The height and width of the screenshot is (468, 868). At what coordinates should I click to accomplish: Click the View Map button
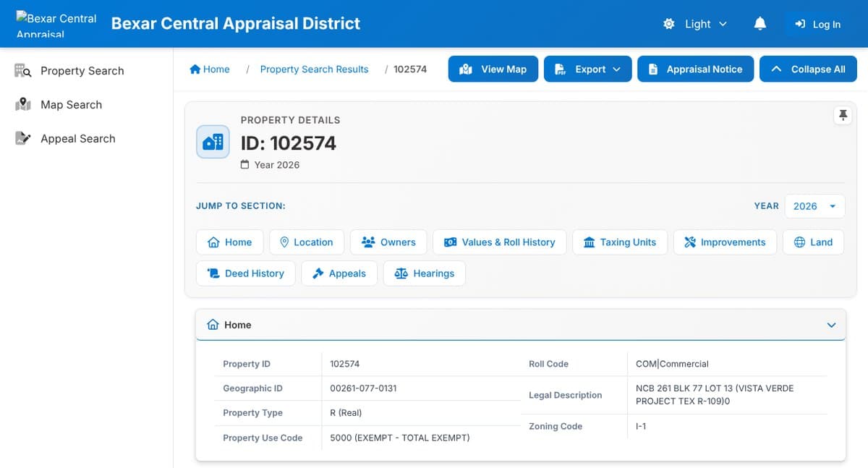coord(493,69)
